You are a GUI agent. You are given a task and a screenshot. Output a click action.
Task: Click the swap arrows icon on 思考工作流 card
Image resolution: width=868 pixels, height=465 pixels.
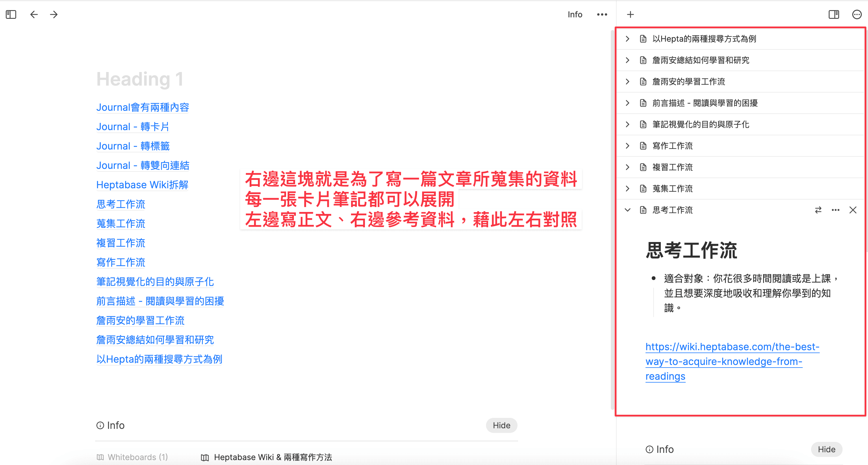818,210
